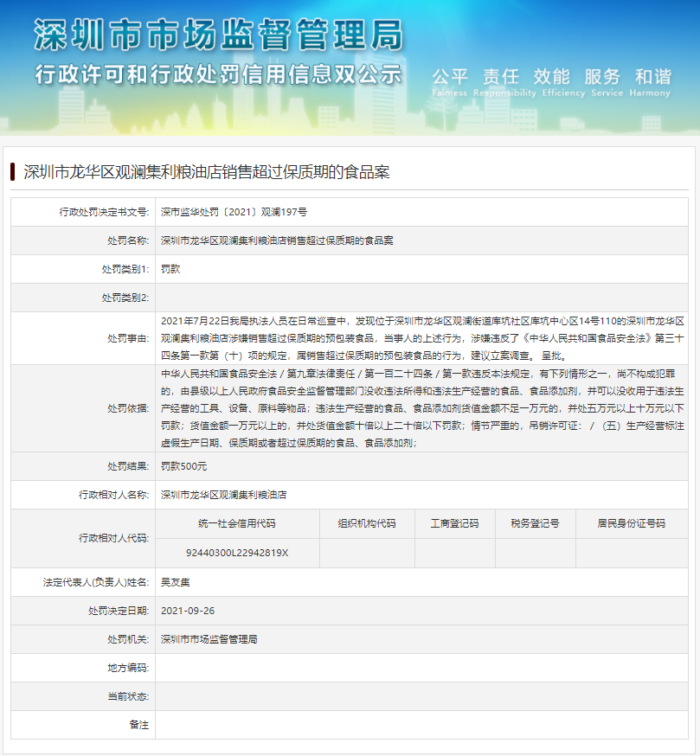Click the 公平 Fairness slogan text
Viewport: 700px width, 756px height.
[450, 82]
